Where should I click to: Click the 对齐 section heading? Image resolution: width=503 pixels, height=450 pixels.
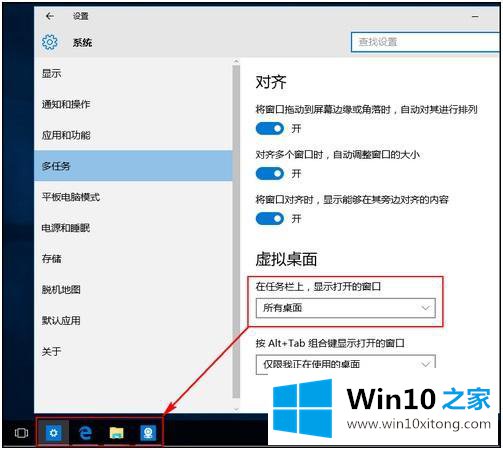(271, 82)
